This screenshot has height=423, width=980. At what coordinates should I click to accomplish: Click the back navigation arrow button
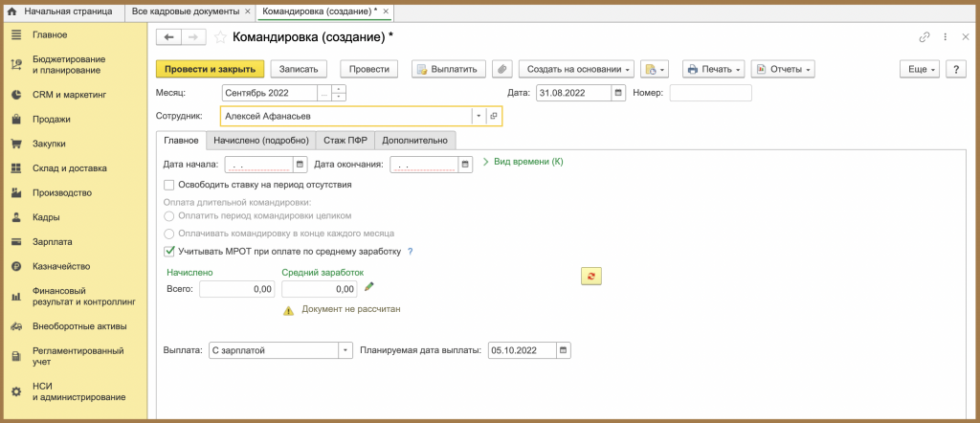168,37
